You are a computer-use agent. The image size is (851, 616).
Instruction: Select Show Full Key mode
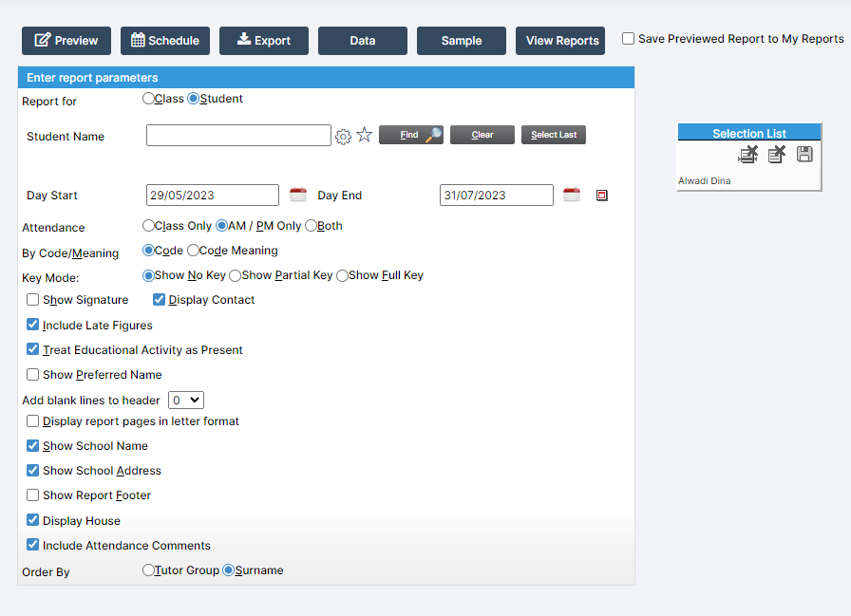(343, 275)
